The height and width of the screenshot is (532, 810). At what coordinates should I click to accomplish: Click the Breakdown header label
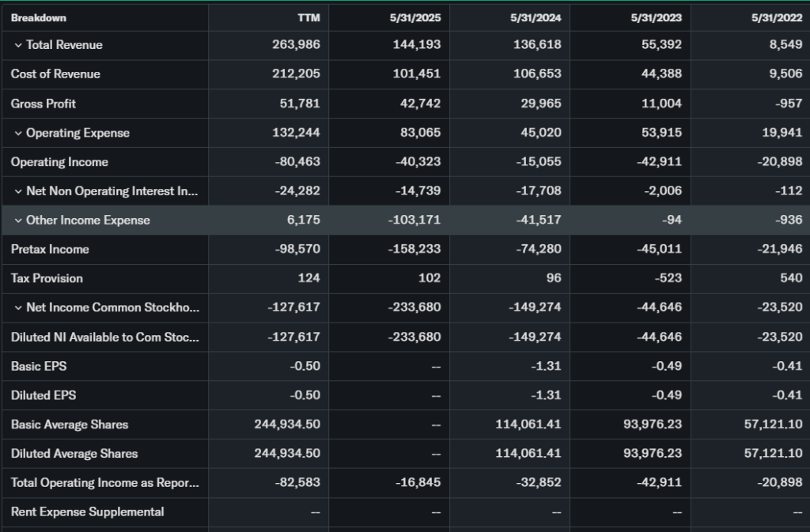[x=39, y=17]
